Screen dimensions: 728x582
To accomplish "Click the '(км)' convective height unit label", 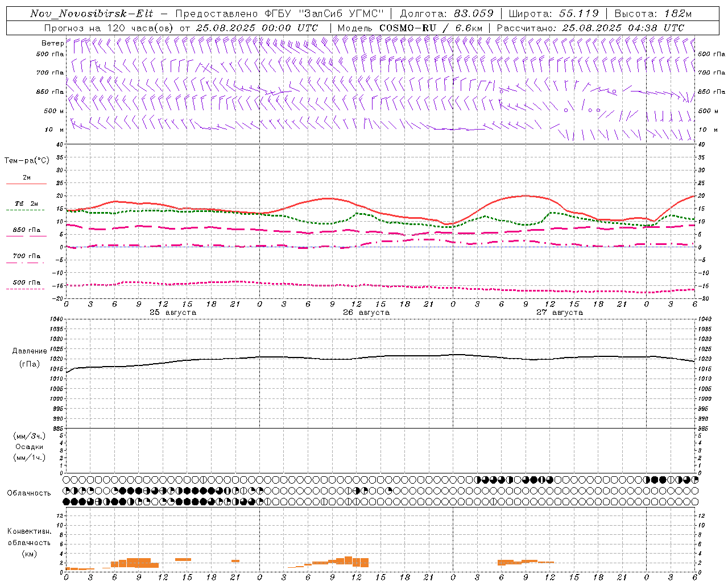I will [x=30, y=554].
